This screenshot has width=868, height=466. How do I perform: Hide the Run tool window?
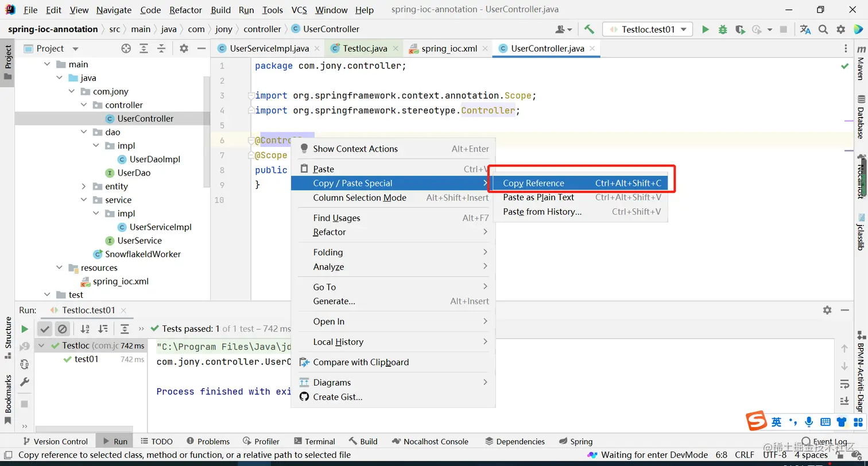(x=845, y=310)
